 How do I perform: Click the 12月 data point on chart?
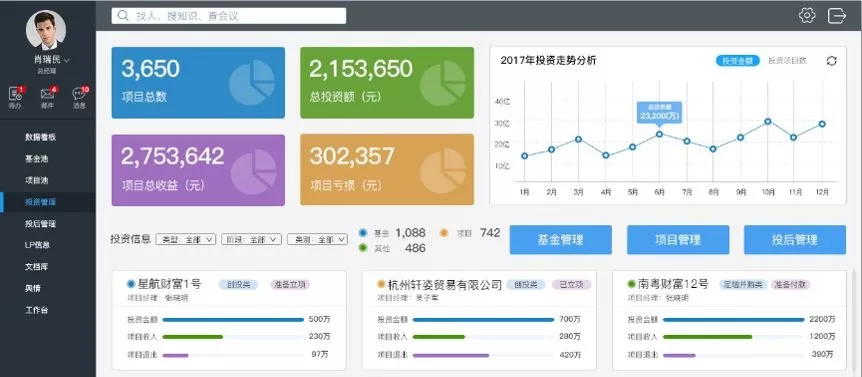822,124
